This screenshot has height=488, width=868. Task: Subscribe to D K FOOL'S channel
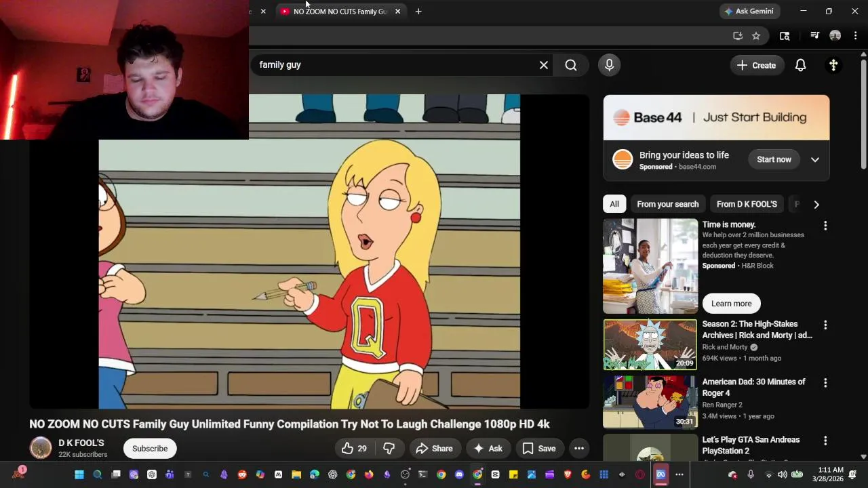coord(150,449)
